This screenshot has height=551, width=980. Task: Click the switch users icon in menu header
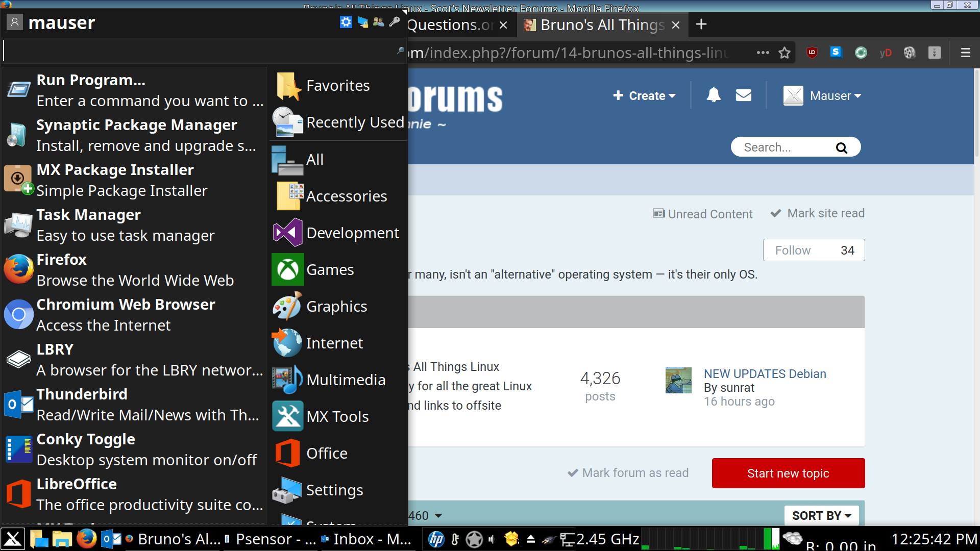(378, 22)
